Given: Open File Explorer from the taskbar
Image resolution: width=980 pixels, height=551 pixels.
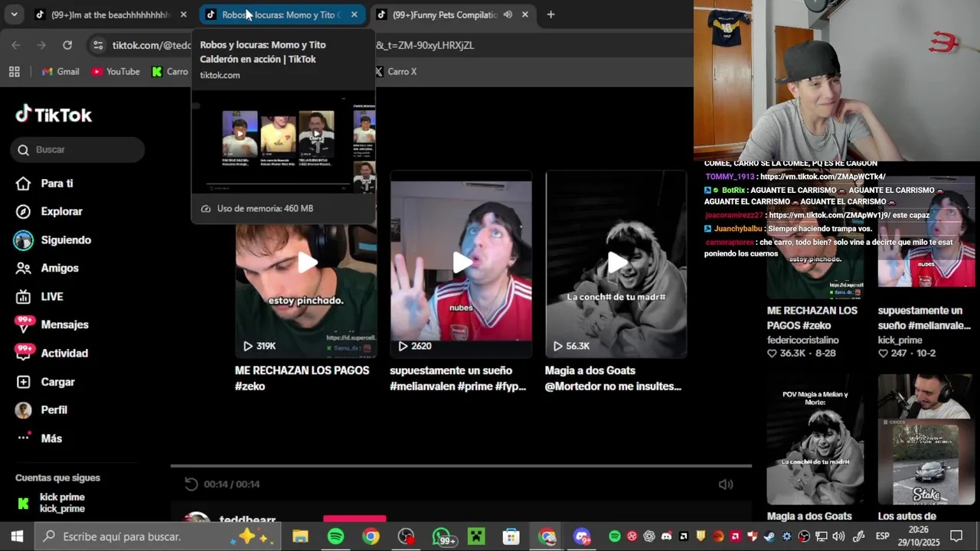Looking at the screenshot, I should tap(300, 536).
